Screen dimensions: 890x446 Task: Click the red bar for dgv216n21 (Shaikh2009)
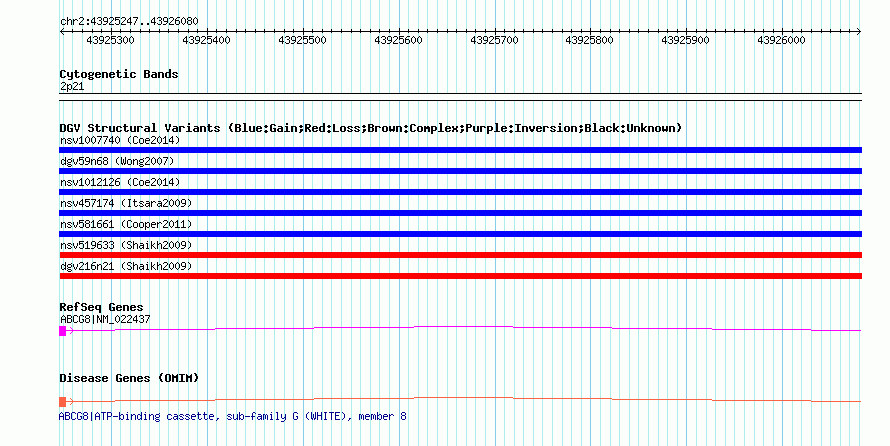click(x=460, y=276)
